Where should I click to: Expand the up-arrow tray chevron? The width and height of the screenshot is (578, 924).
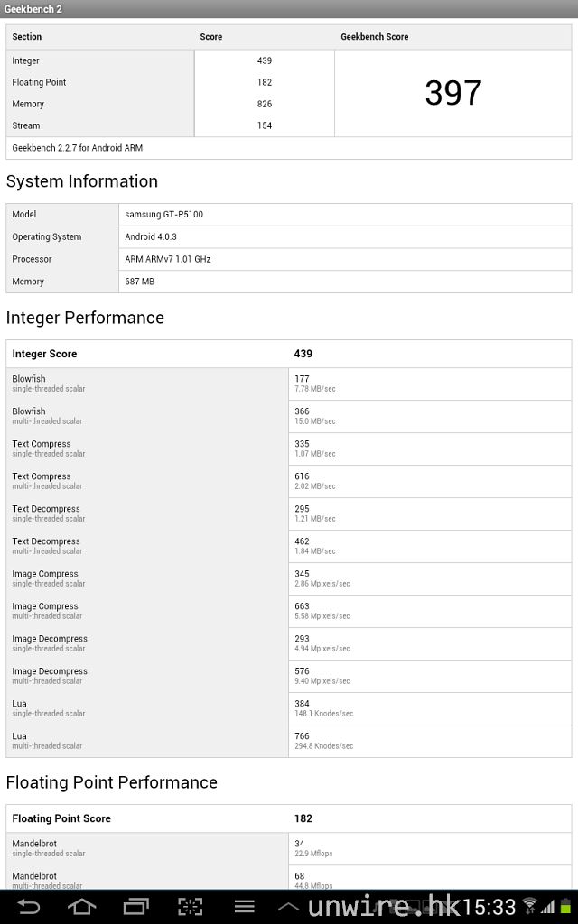(288, 906)
